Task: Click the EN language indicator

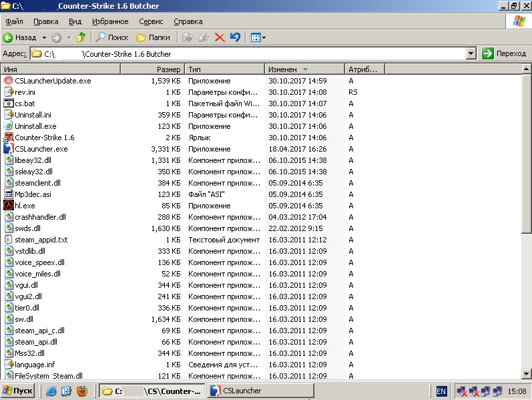Action: [x=441, y=391]
